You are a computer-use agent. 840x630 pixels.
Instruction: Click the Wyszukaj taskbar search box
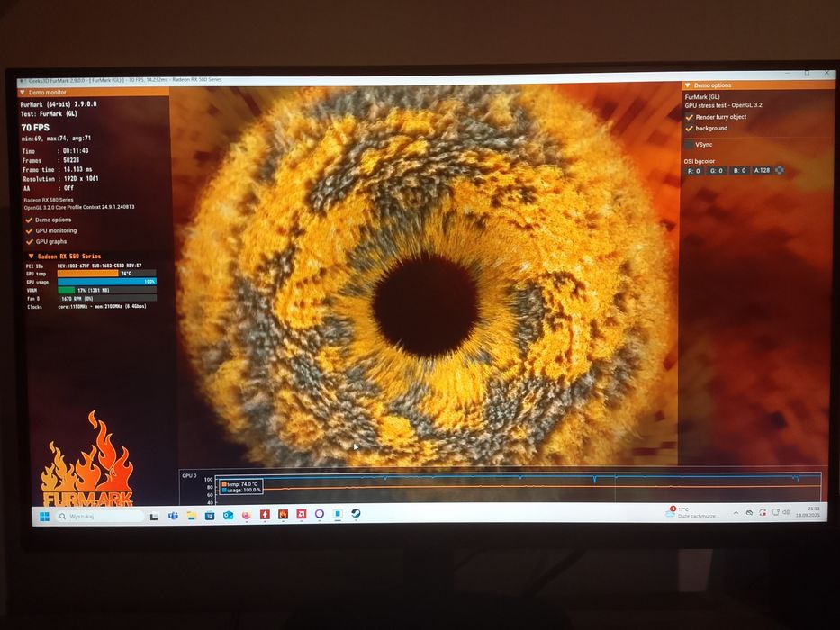click(100, 516)
